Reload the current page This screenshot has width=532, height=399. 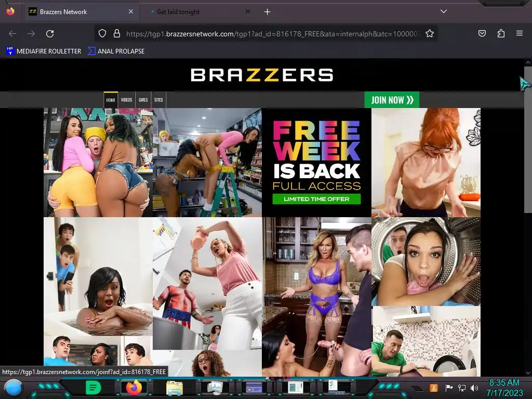tap(50, 34)
